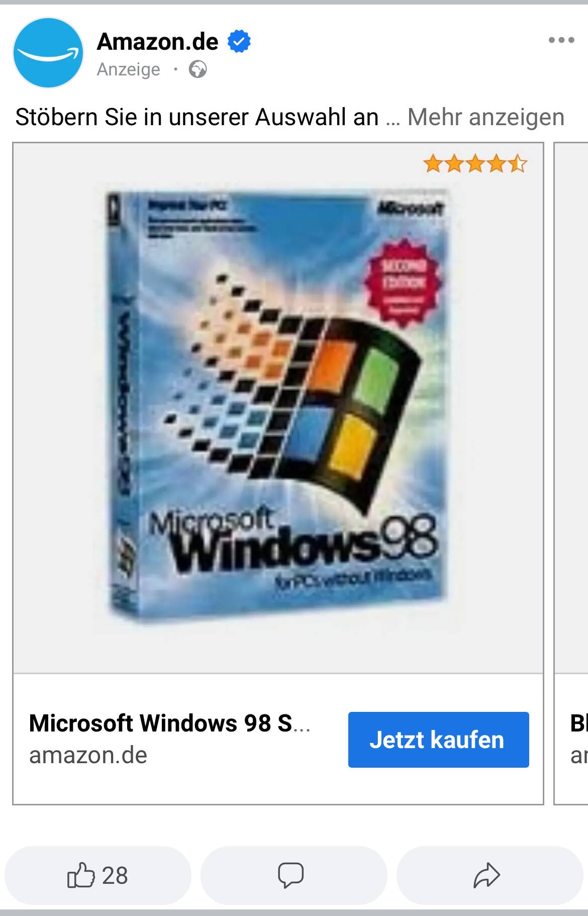Open the Amazon.de page name link
The height and width of the screenshot is (916, 588).
click(x=157, y=41)
